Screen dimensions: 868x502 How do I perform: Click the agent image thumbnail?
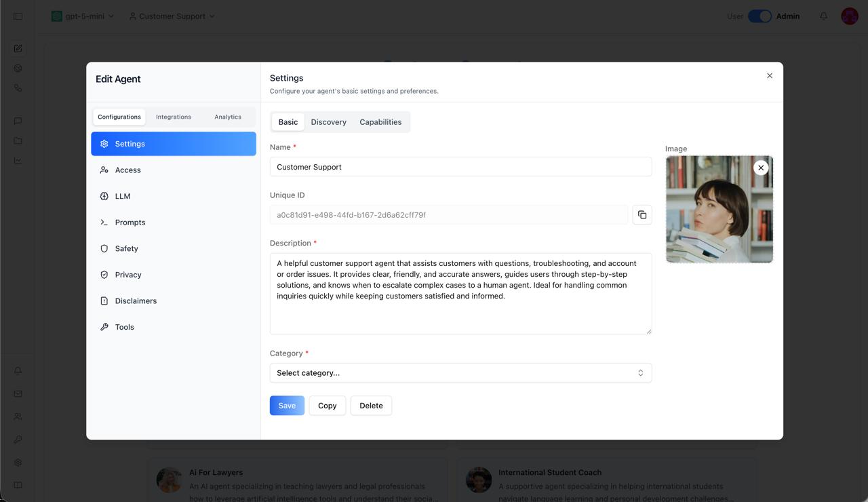tap(719, 209)
